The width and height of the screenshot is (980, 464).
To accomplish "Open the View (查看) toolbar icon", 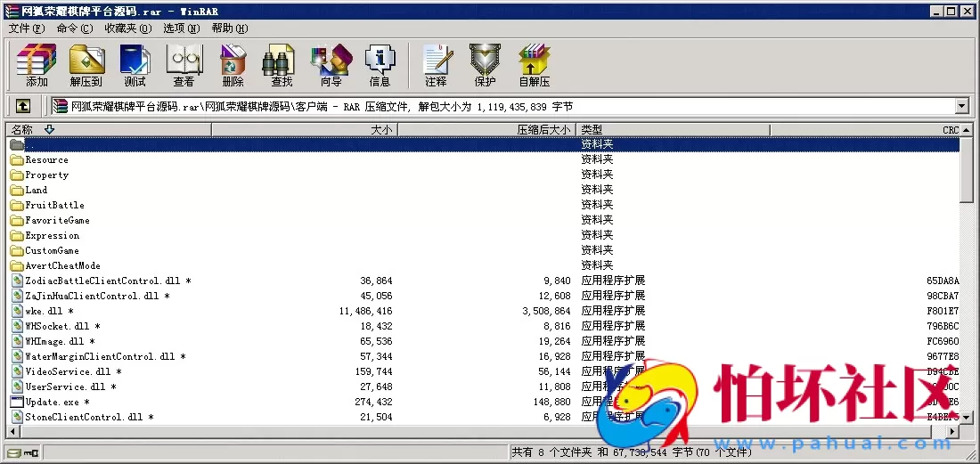I will (184, 65).
